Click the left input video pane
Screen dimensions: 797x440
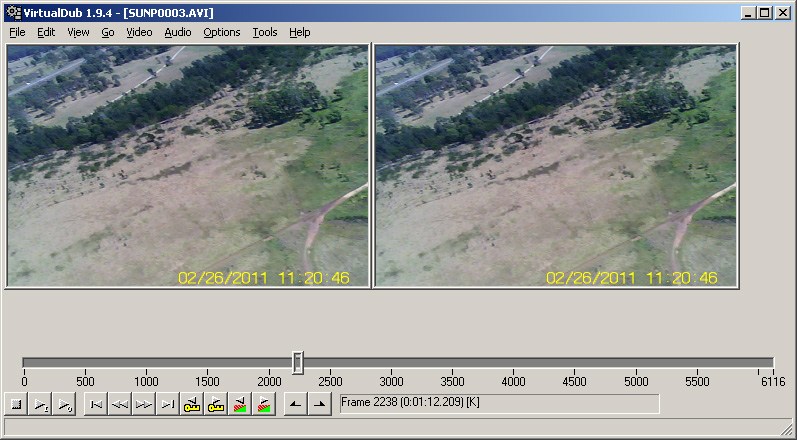(x=188, y=166)
